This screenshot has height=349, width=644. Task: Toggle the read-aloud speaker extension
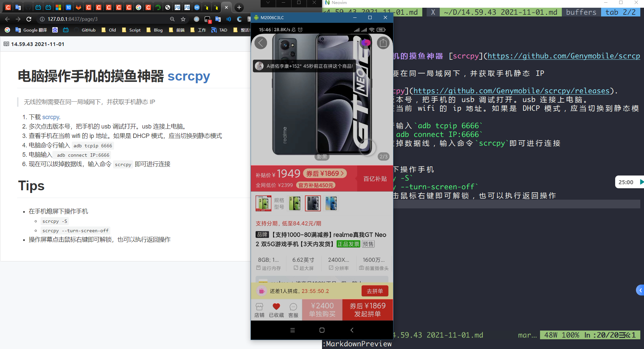click(x=228, y=19)
